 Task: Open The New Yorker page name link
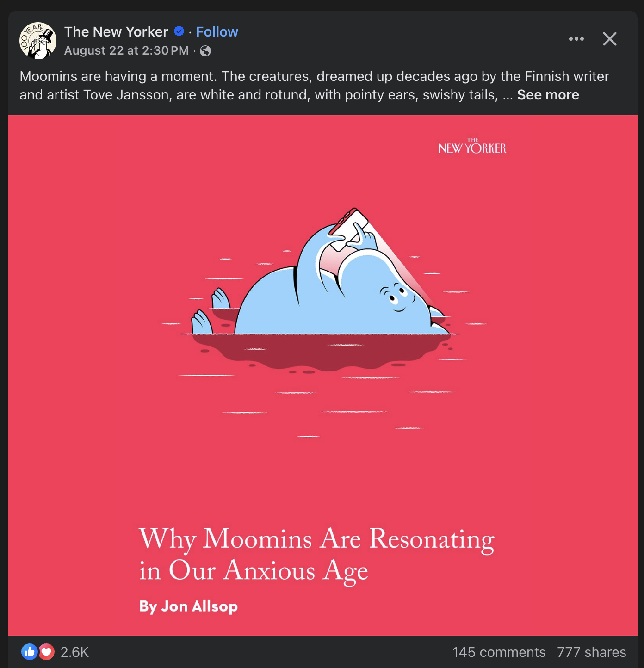(x=116, y=32)
